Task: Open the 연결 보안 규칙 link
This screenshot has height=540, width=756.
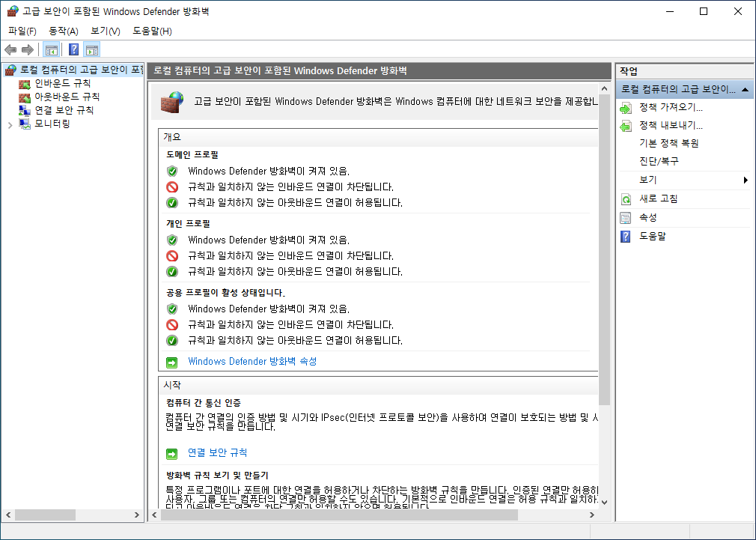Action: click(218, 452)
